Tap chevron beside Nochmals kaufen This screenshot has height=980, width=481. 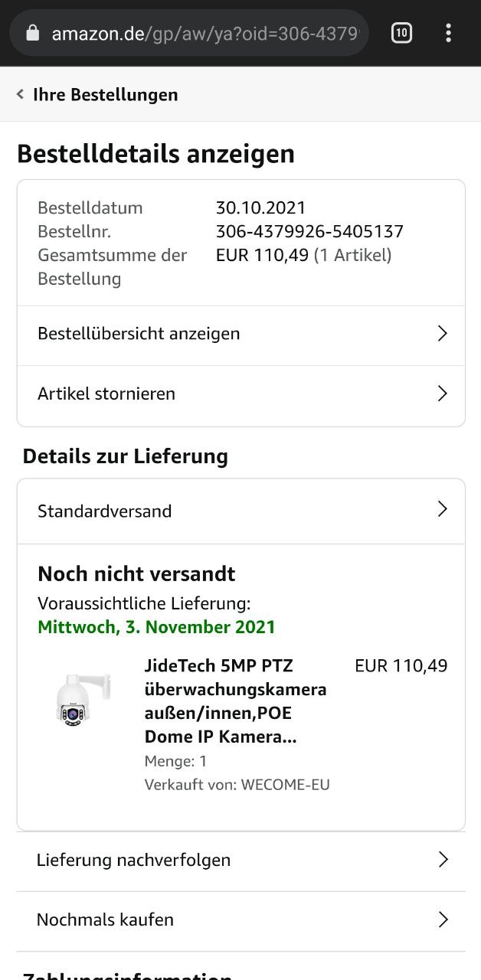click(x=442, y=920)
